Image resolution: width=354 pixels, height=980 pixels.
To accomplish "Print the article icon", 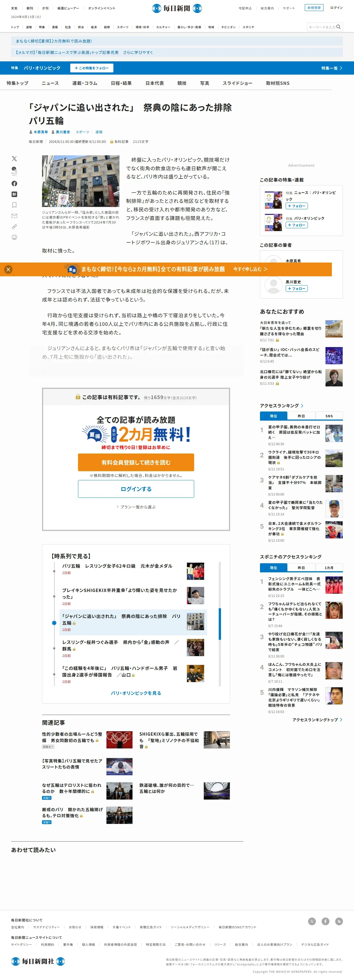I will tap(14, 237).
